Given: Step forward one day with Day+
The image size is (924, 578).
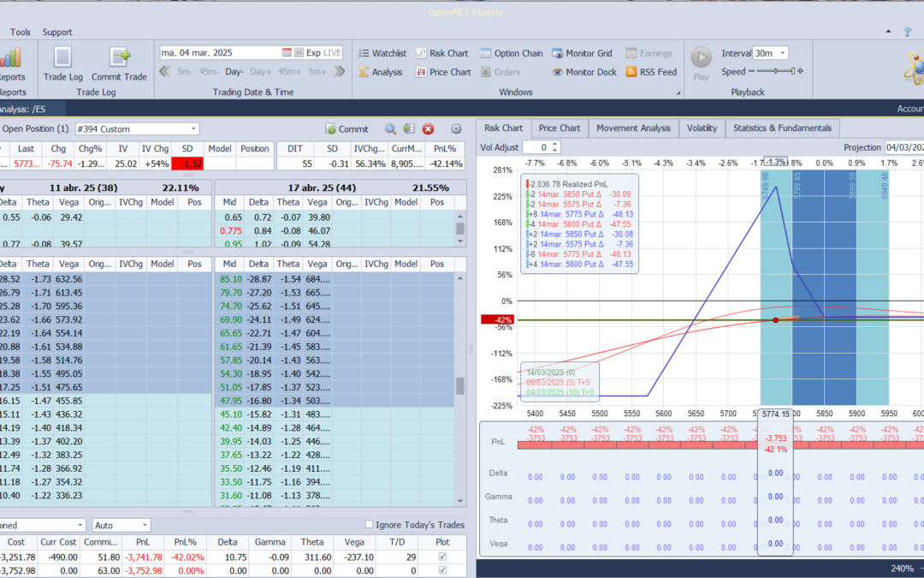Looking at the screenshot, I should pos(260,71).
